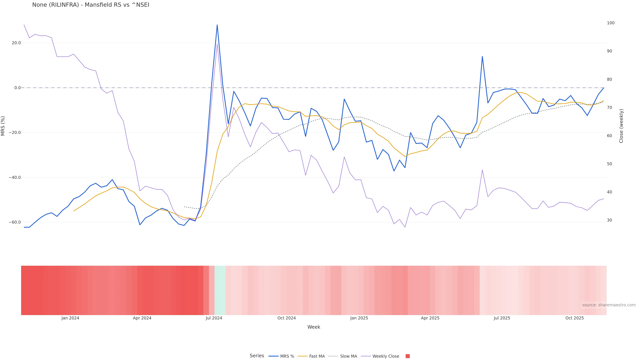This screenshot has width=644, height=362.
Task: Click the 100 tick on Close axis
Action: (611, 23)
